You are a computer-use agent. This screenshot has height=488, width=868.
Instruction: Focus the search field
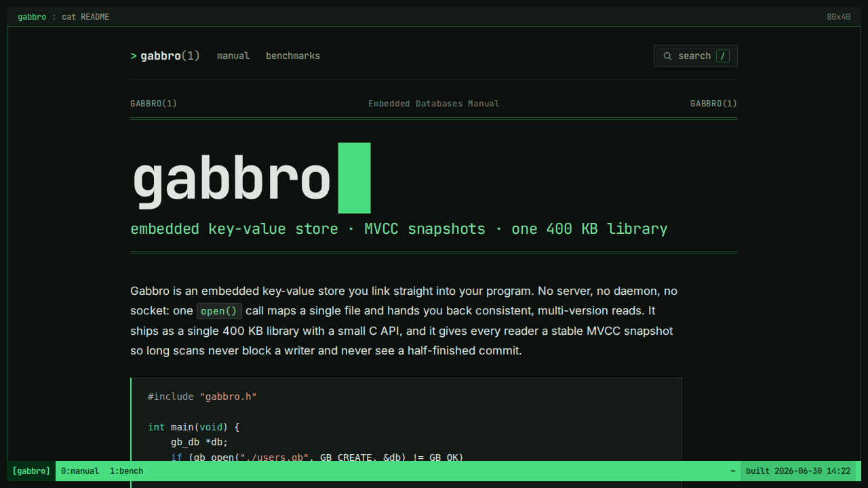tap(696, 56)
